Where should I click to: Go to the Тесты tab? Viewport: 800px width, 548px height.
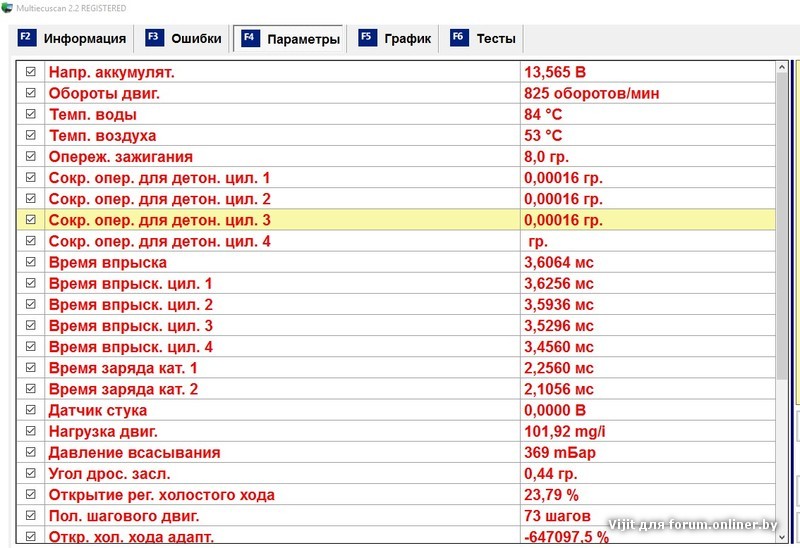coord(496,39)
